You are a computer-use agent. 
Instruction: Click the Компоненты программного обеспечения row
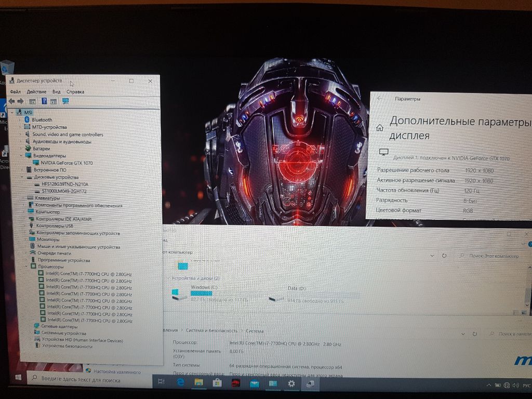pyautogui.click(x=79, y=205)
